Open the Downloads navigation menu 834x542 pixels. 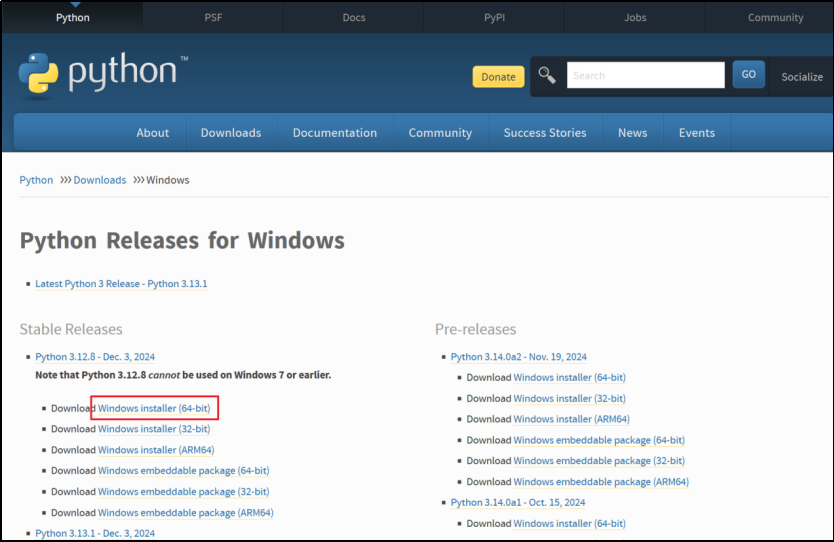point(231,132)
